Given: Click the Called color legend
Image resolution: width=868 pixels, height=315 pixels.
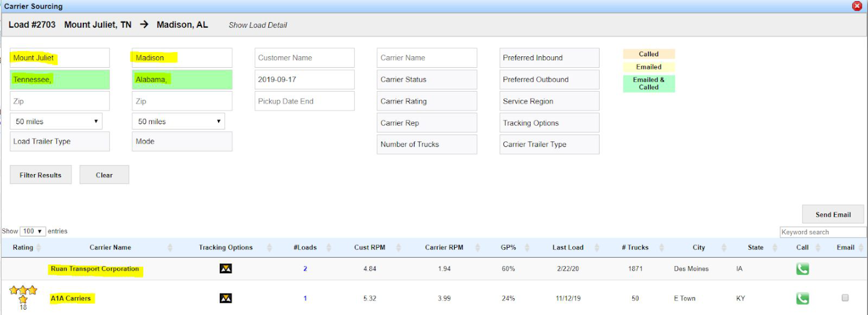Looking at the screenshot, I should tap(649, 54).
